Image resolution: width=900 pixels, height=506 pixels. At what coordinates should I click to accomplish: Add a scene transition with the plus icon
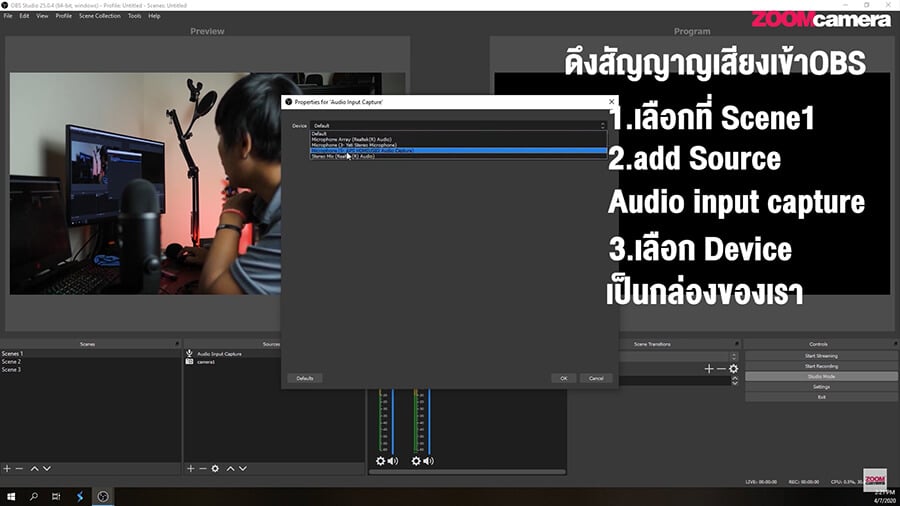tap(709, 369)
